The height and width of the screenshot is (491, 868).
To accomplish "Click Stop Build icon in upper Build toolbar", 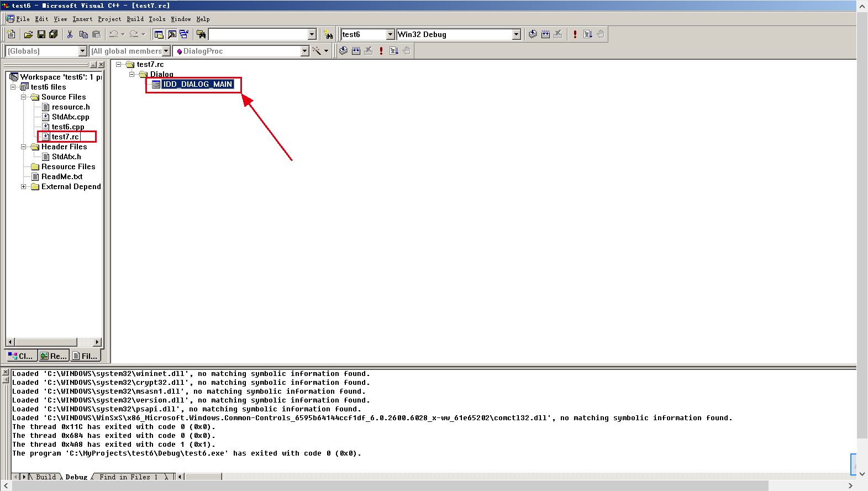I will point(558,34).
